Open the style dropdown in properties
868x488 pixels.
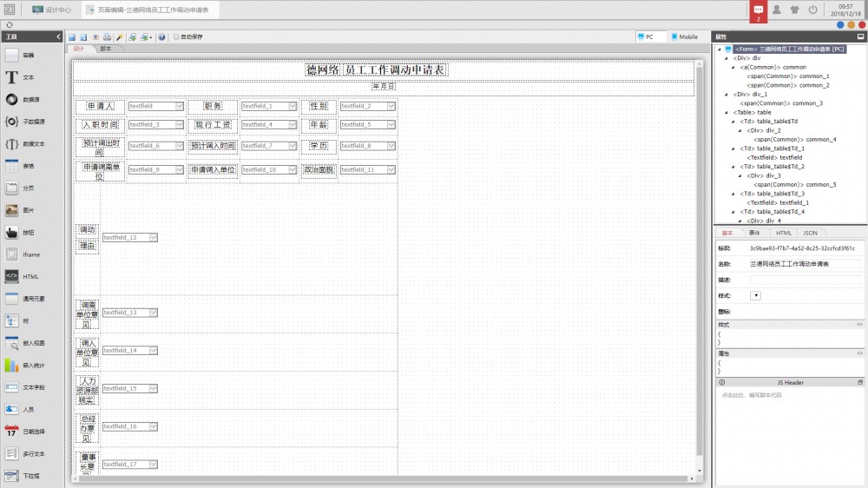coord(755,295)
